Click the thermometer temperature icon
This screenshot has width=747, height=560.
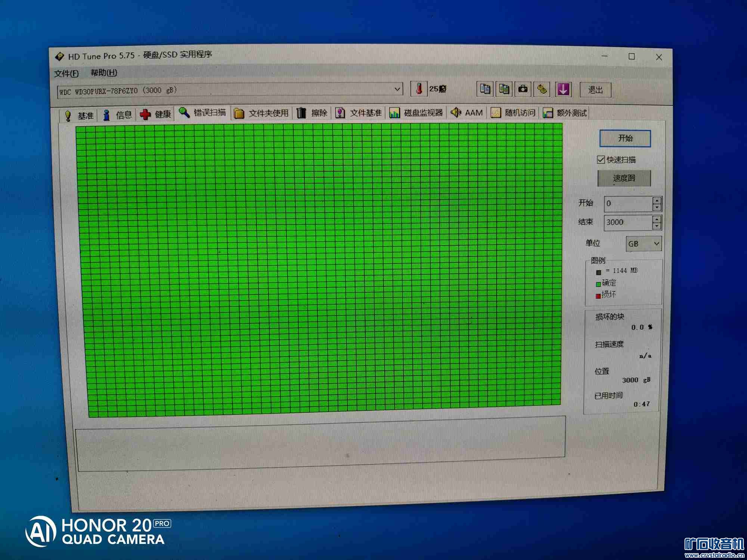pyautogui.click(x=419, y=89)
